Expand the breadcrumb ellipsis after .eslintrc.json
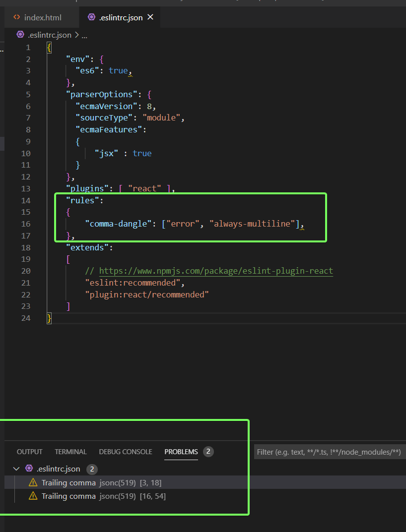Viewport: 406px width, 532px height. [84, 35]
